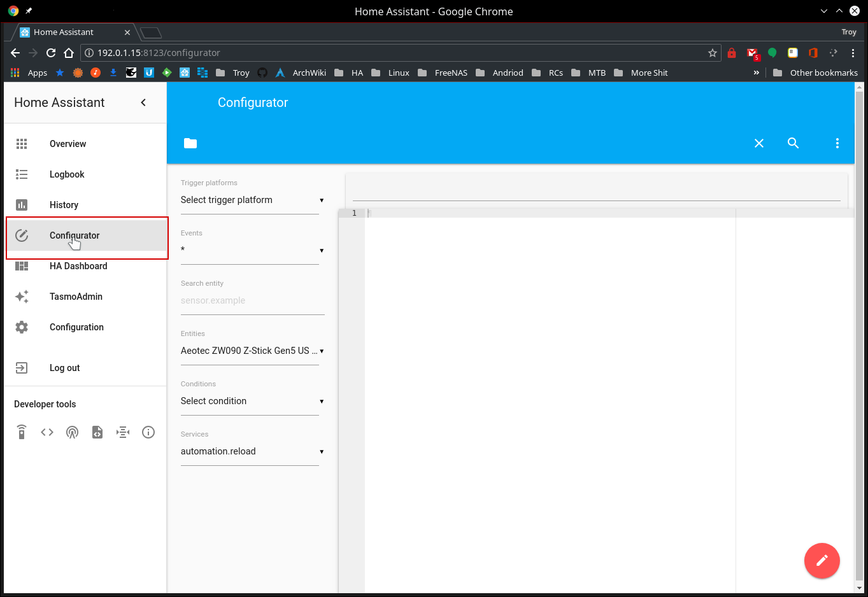Open the Other bookmarks folder
Viewport: 868px width, 597px height.
(815, 73)
